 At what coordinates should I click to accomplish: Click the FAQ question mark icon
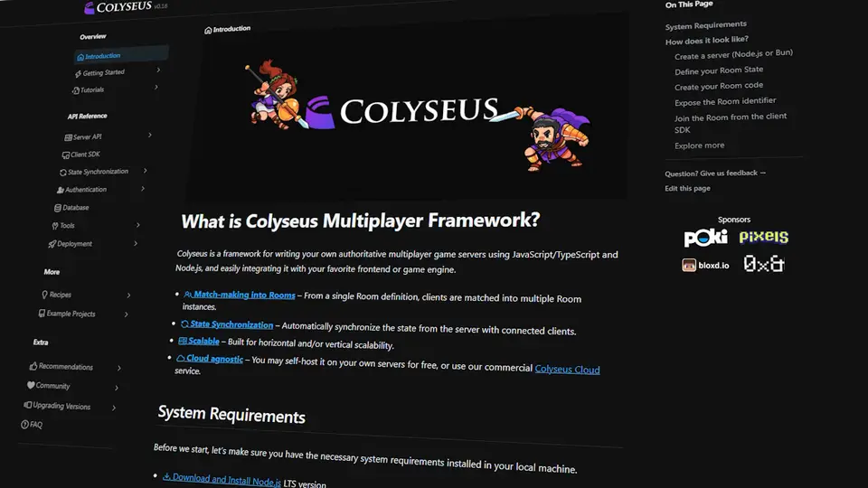(25, 425)
